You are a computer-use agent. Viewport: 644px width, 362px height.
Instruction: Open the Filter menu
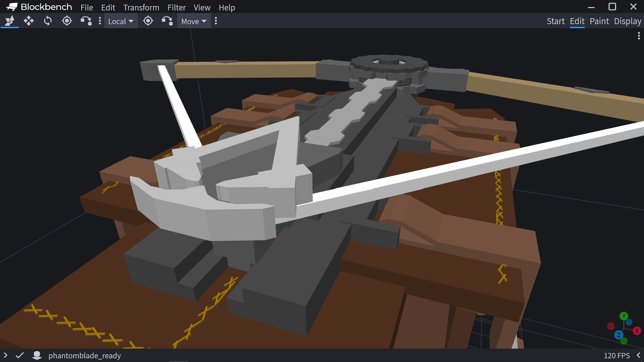click(x=176, y=7)
